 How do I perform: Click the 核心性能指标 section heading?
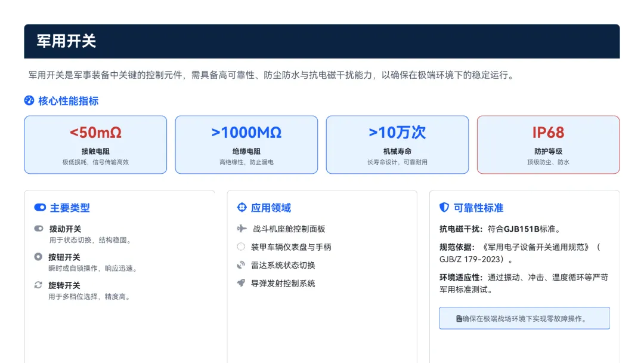(x=69, y=101)
